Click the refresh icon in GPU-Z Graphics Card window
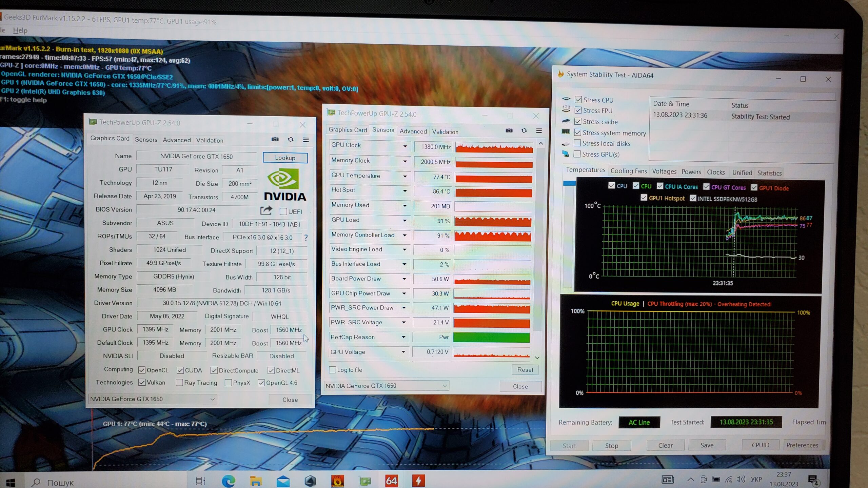The width and height of the screenshot is (868, 488). point(291,140)
